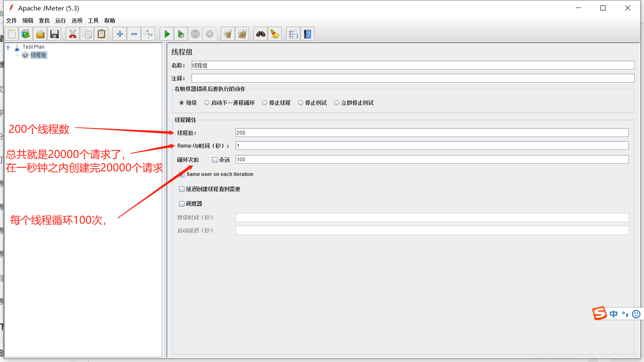Click the Search binoculars icon
Screen dimensions: 644x362
(x=261, y=34)
